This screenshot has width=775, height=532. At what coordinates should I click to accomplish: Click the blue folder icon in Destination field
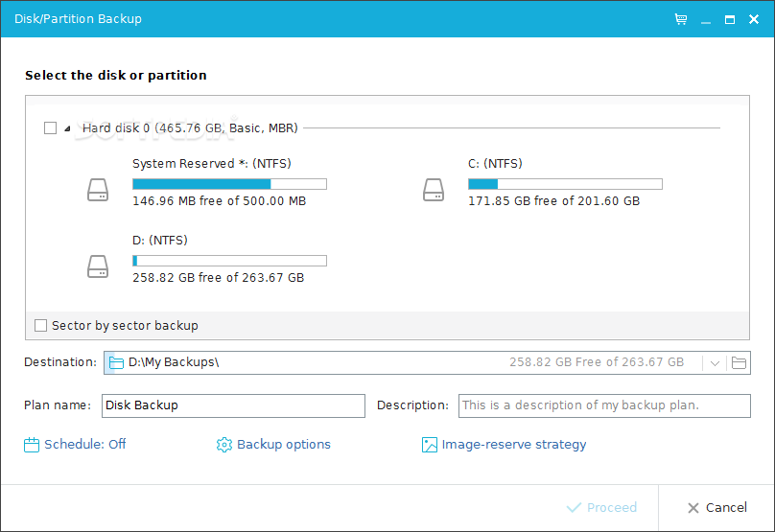(x=116, y=362)
